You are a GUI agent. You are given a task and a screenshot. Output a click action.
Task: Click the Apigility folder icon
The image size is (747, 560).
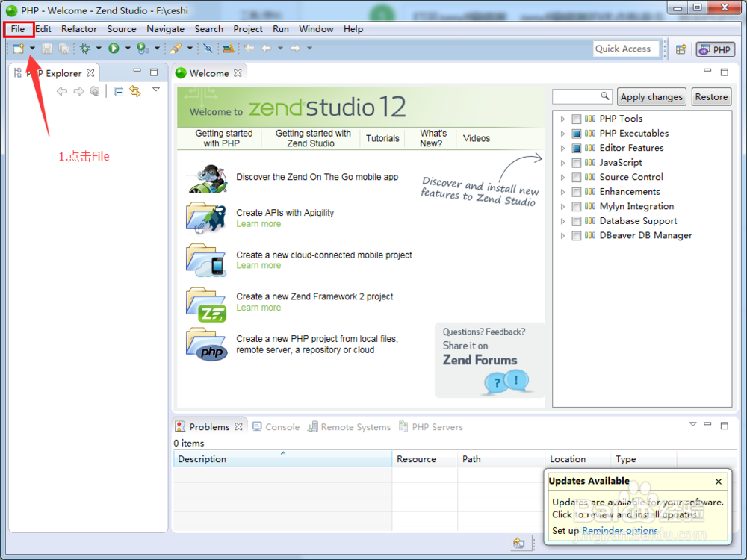coord(206,219)
